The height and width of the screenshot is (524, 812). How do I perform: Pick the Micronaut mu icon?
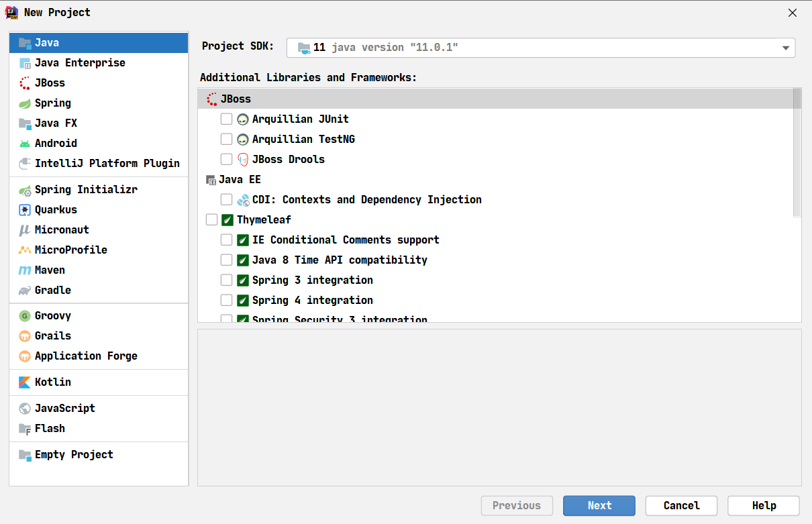point(25,230)
